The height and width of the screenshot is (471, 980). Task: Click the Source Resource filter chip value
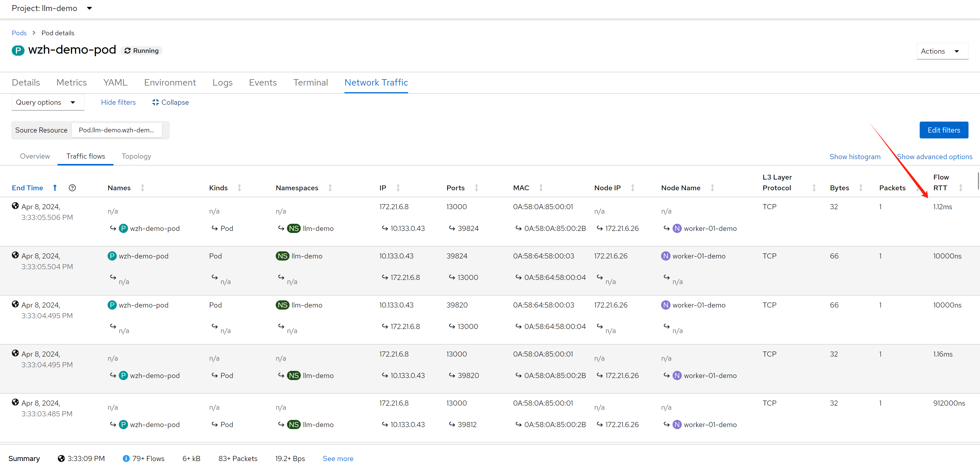[x=117, y=130]
